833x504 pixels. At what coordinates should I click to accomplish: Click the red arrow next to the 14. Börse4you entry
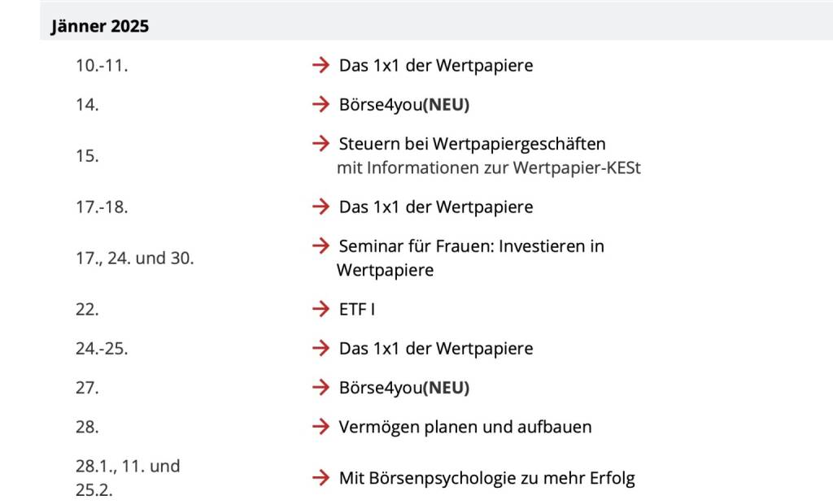(x=320, y=104)
